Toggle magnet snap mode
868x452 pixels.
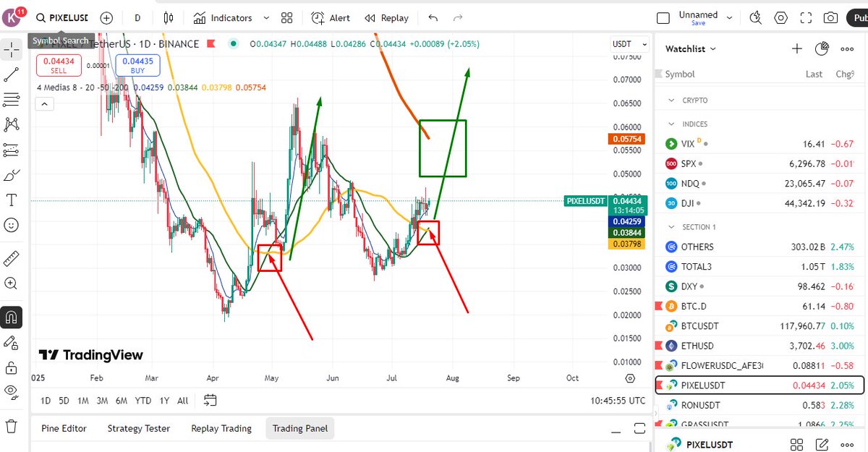coord(11,317)
